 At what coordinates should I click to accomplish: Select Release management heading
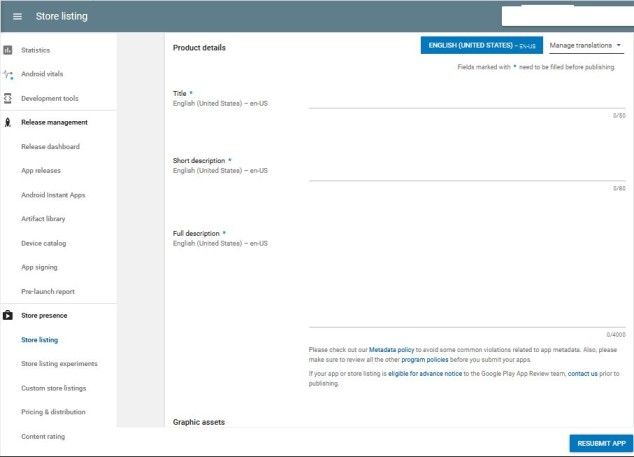click(x=54, y=122)
